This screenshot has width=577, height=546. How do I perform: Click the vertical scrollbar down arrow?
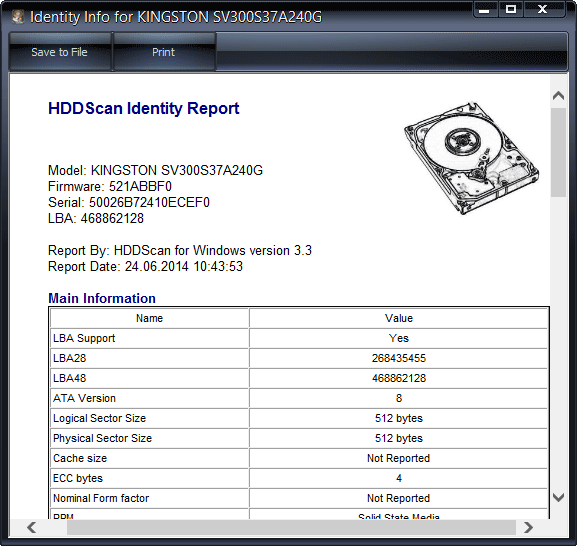point(558,497)
